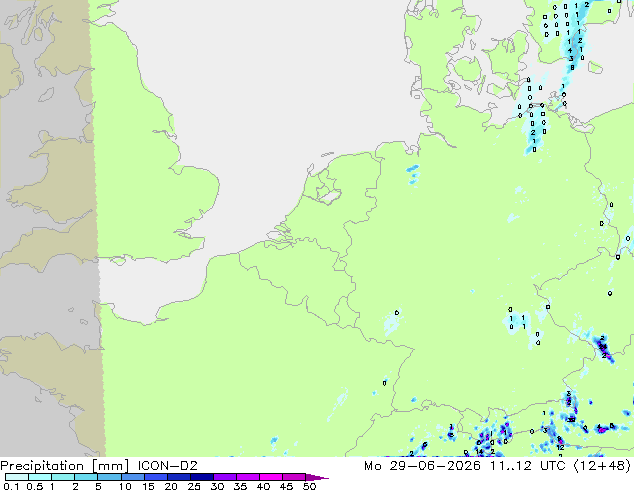Screen dimensions: 634x490
Task: Click the legend swatch between 15 and 20
Action: click(155, 477)
